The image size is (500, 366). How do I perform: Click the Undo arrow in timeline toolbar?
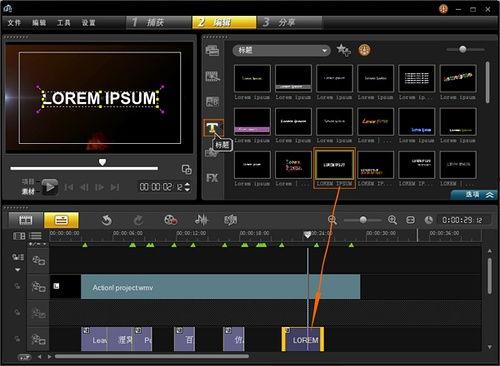click(107, 220)
